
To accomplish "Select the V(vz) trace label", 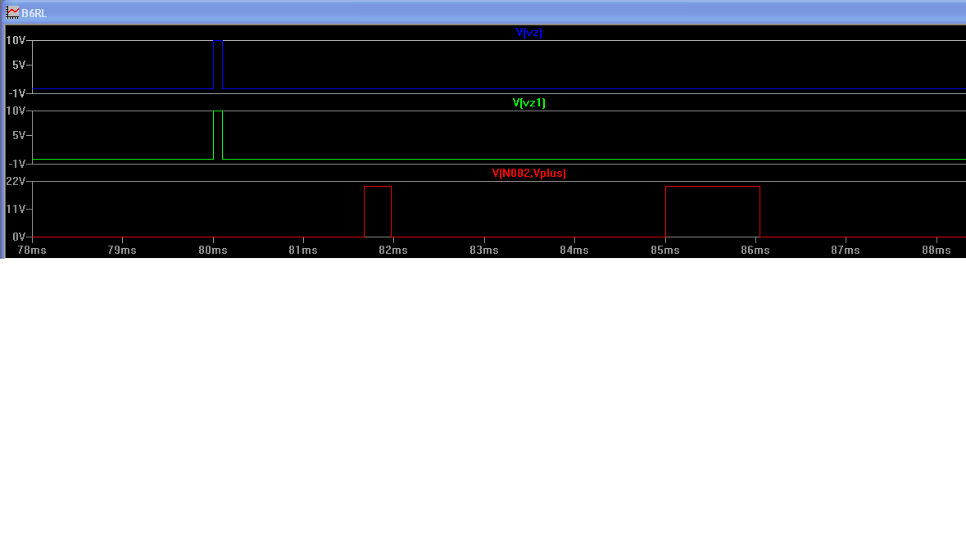I will 528,33.
